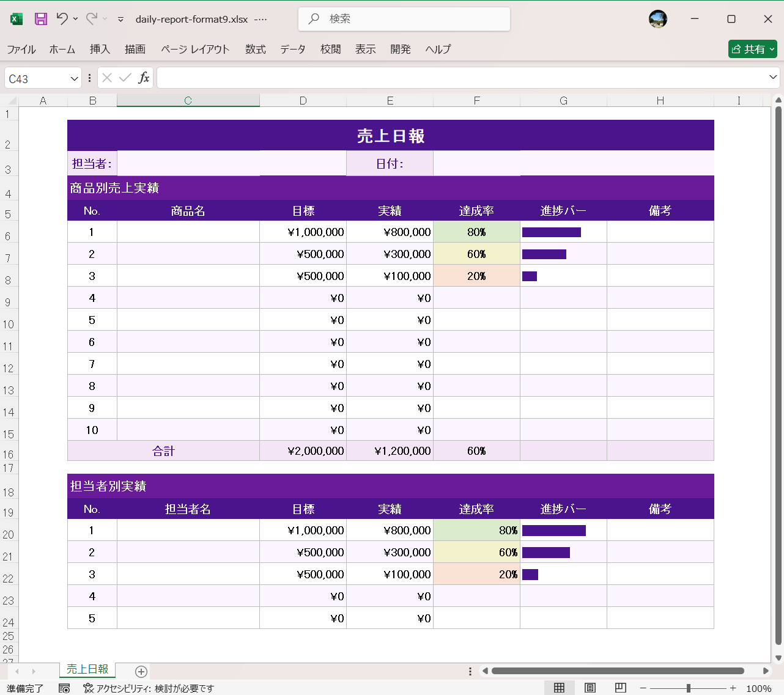Open the Undo history dropdown arrow

point(75,19)
